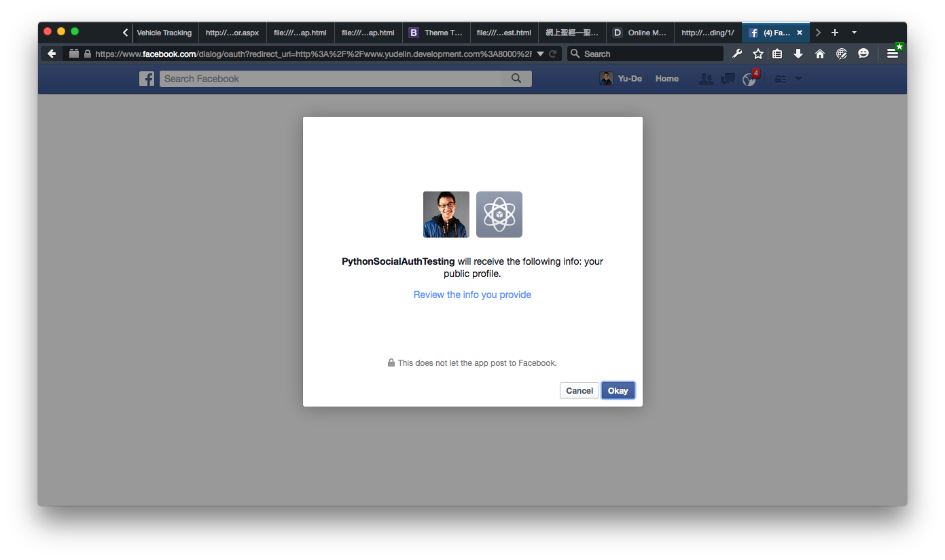This screenshot has width=945, height=560.
Task: Show bookmarks list icon
Action: pos(777,54)
